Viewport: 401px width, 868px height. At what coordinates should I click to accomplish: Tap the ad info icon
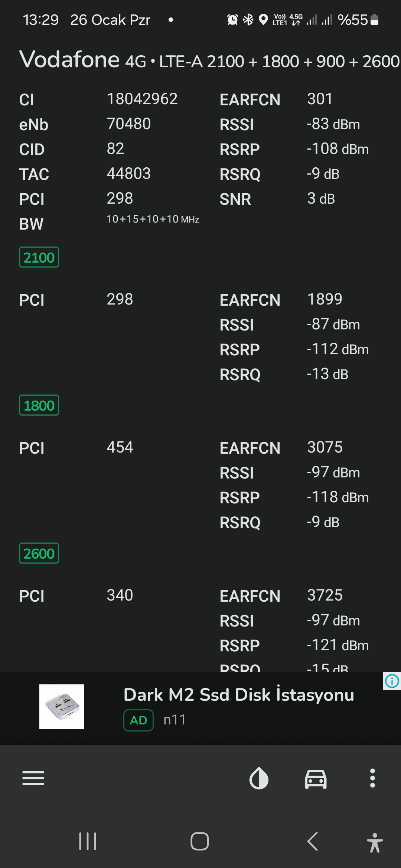[392, 681]
